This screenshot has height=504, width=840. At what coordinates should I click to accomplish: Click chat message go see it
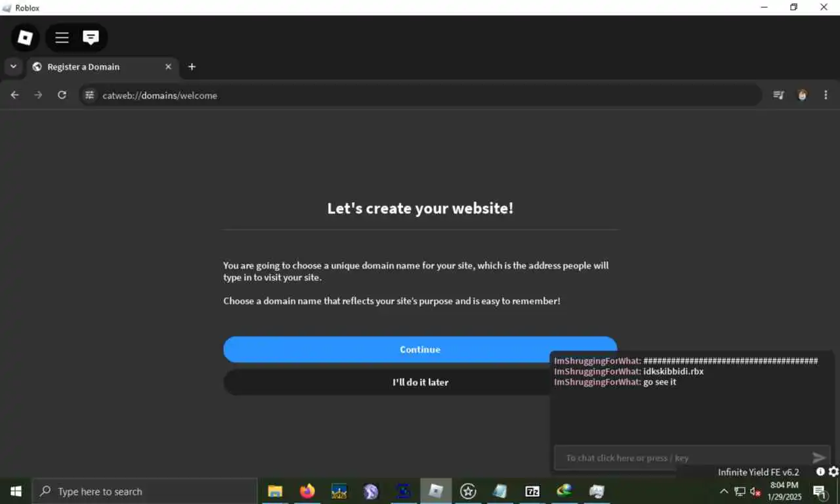pyautogui.click(x=660, y=382)
